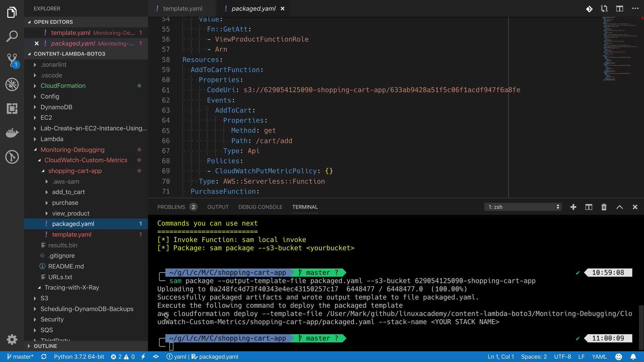Expand the Lambda folder
Image resolution: width=644 pixels, height=362 pixels.
click(52, 139)
